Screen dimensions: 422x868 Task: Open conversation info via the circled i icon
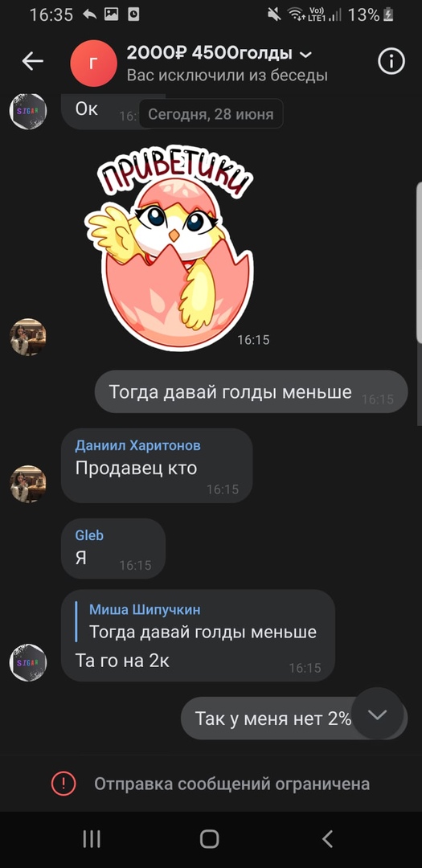391,61
